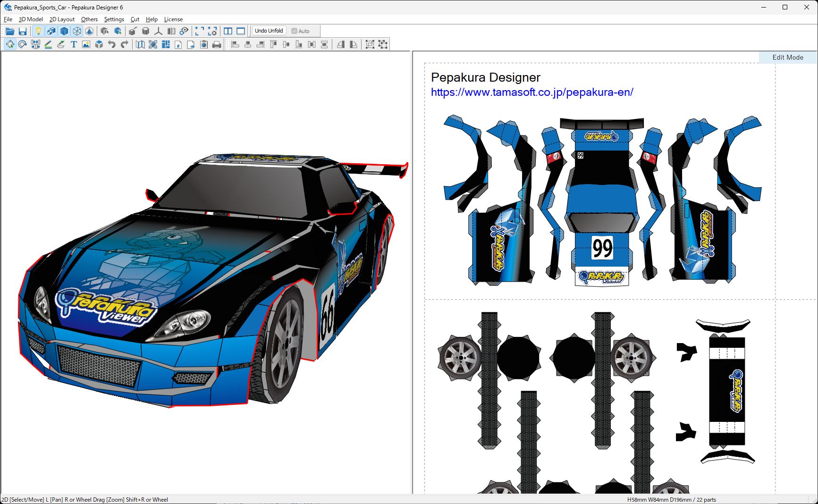Viewport: 818px width, 504px height.
Task: Click the Undo Unfold button
Action: click(x=269, y=31)
